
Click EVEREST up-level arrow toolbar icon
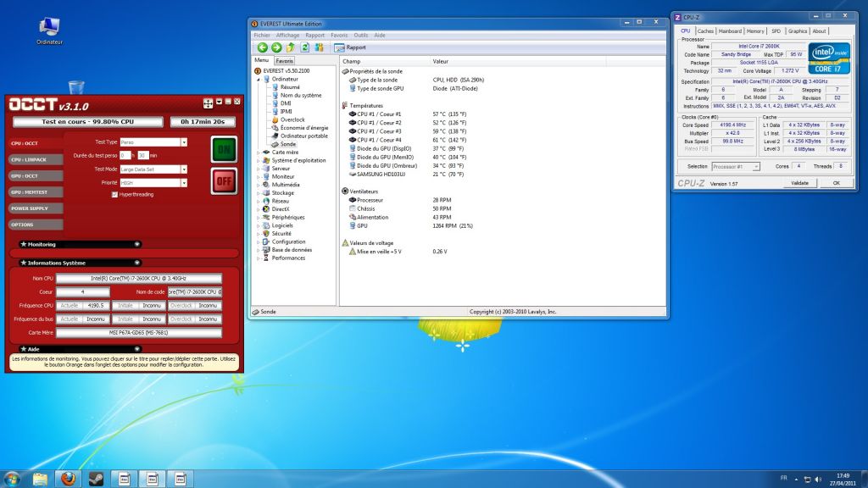coord(291,47)
